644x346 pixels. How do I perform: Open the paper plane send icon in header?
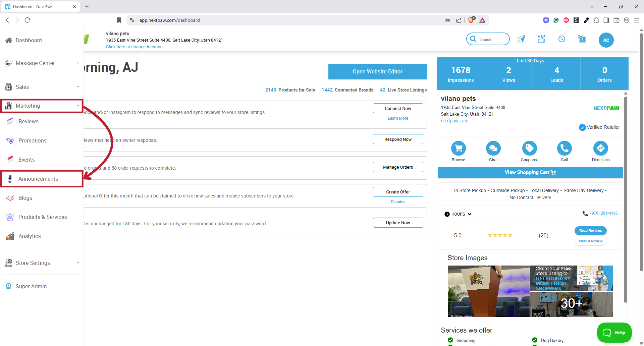pyautogui.click(x=521, y=39)
